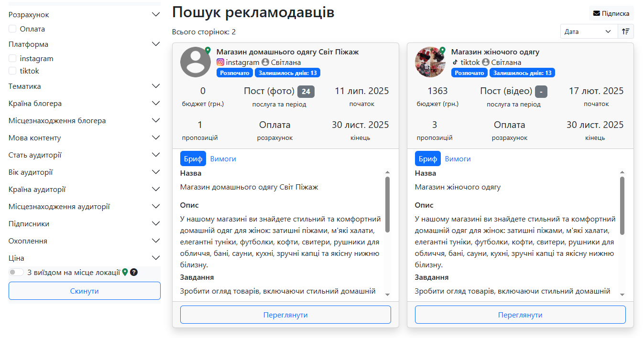Click green location pin near З виїздом
The width and height of the screenshot is (644, 338).
(125, 272)
